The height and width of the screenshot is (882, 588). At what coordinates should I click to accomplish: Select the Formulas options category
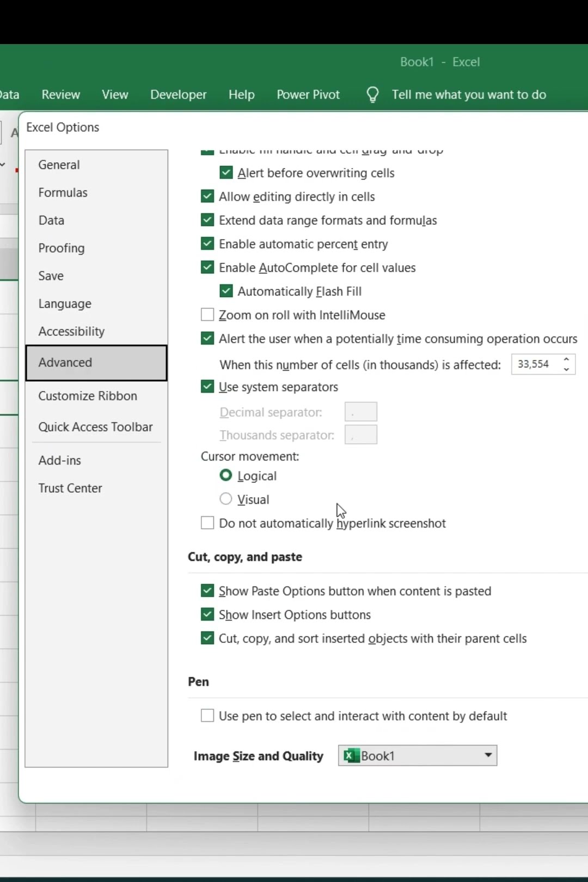pyautogui.click(x=63, y=193)
